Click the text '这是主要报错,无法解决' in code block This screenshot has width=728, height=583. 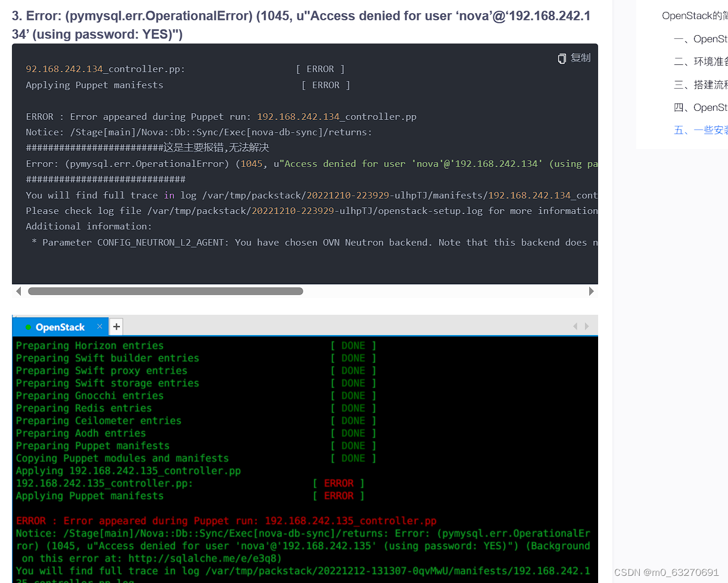tap(216, 147)
